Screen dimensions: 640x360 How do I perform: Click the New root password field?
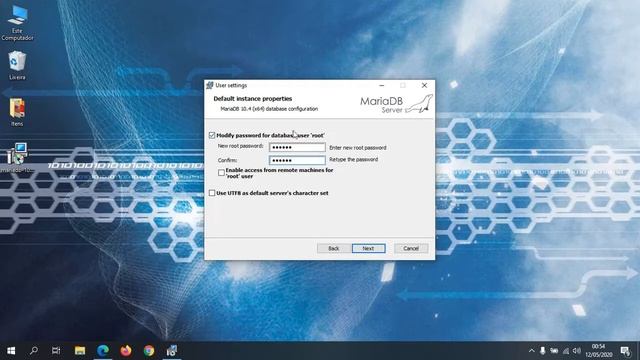[297, 147]
